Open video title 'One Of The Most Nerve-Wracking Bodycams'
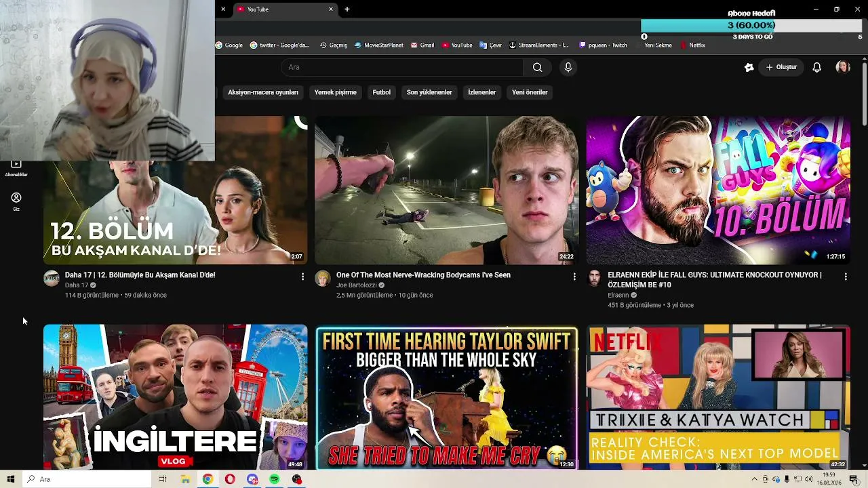 423,275
